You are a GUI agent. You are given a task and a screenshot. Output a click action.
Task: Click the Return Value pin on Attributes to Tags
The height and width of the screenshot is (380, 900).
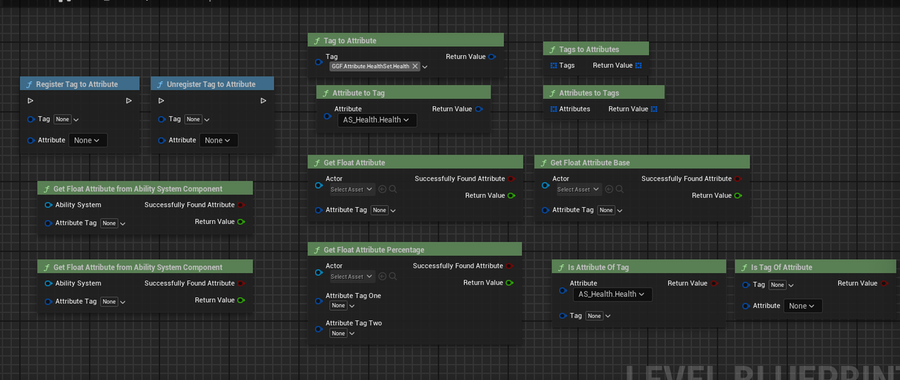pos(654,109)
